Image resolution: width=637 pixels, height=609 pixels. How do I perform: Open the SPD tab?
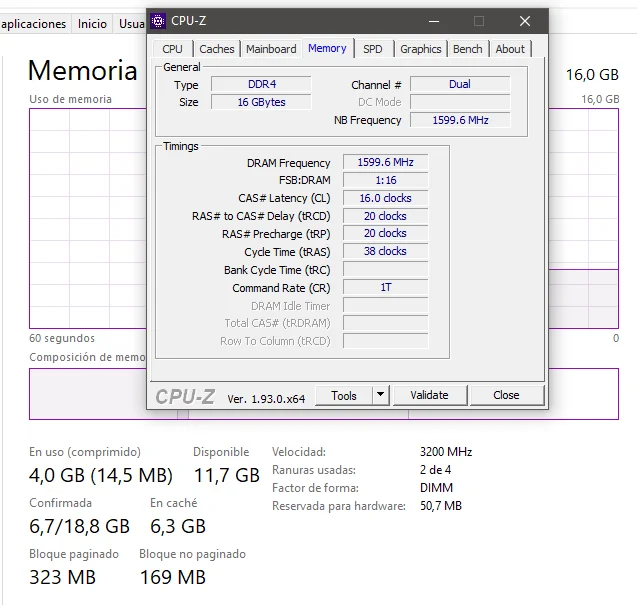click(373, 49)
